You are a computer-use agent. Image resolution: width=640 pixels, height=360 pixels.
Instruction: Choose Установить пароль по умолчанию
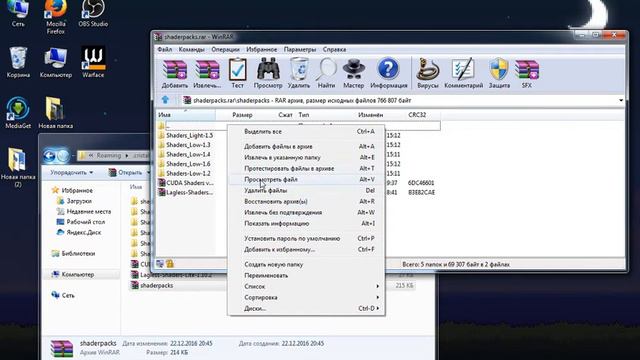[x=306, y=238]
